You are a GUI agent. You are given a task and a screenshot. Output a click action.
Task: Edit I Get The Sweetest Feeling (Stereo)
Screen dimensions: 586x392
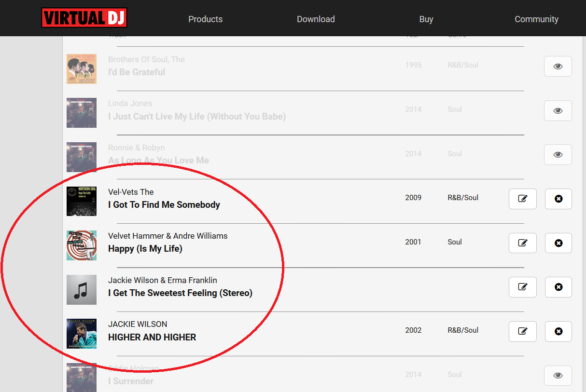[523, 287]
